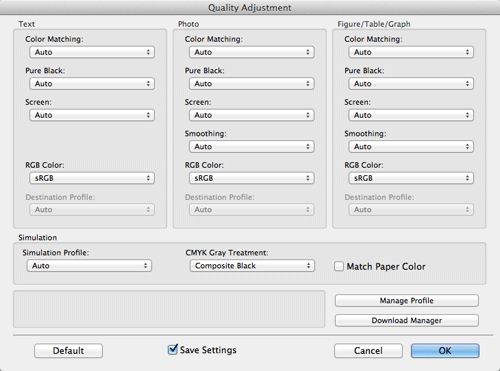Open Text Screen dropdown
The image size is (500, 371).
tap(92, 115)
